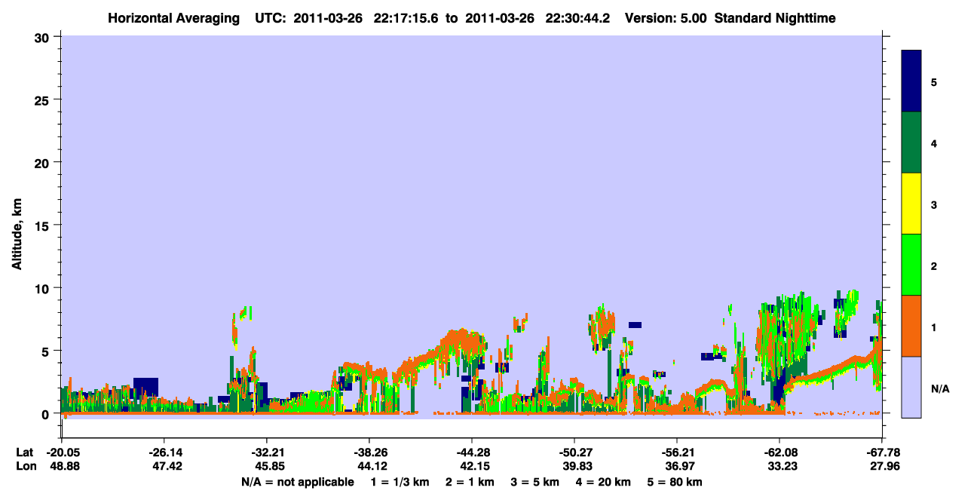This screenshot has width=980, height=503.
Task: Click latitude value -56.21
Action: pyautogui.click(x=676, y=452)
